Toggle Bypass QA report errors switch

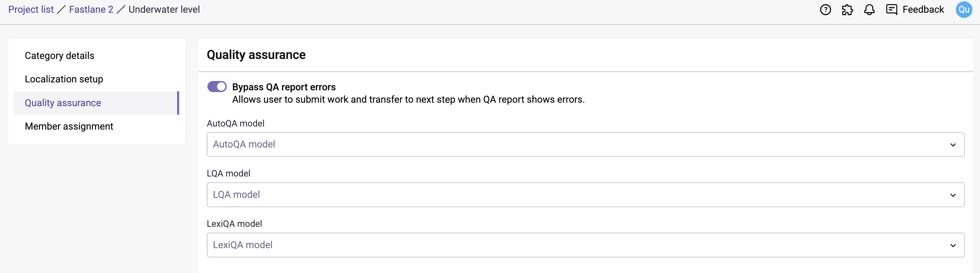[x=217, y=87]
